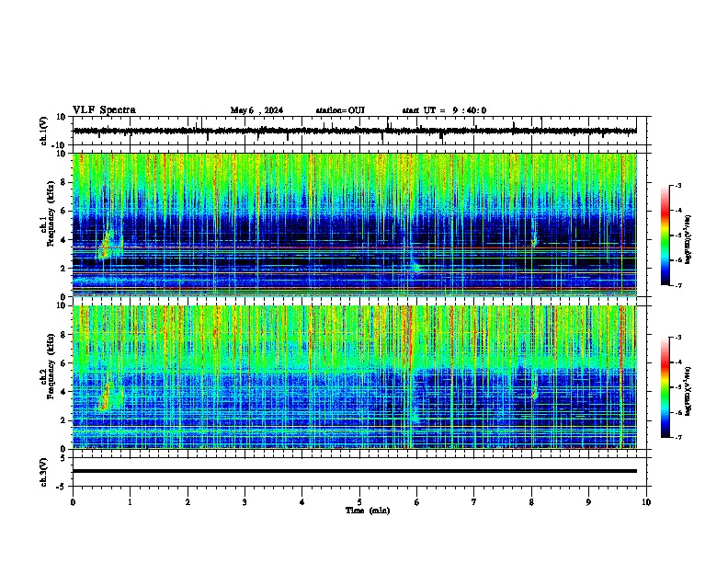
Task: Click the time axis tick label "7"
Action: click(x=474, y=502)
